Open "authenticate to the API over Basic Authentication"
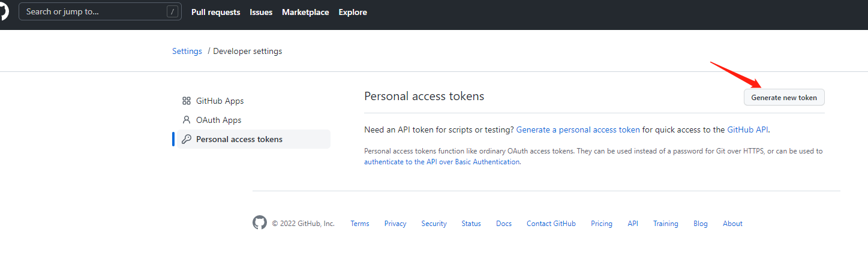Image resolution: width=868 pixels, height=262 pixels. pyautogui.click(x=441, y=162)
